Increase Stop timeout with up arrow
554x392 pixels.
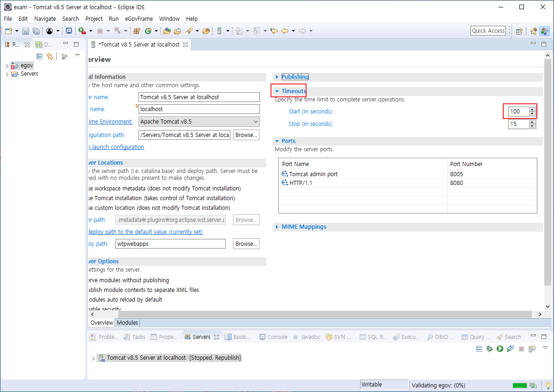click(x=532, y=122)
